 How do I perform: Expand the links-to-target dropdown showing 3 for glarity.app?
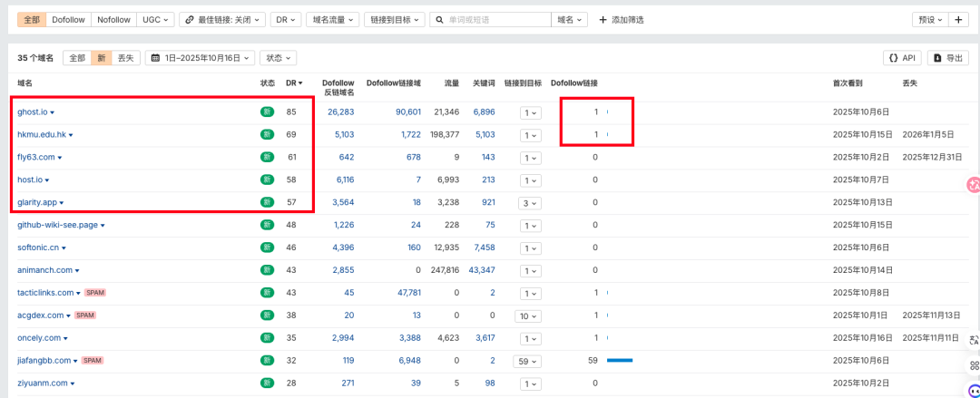pos(530,203)
